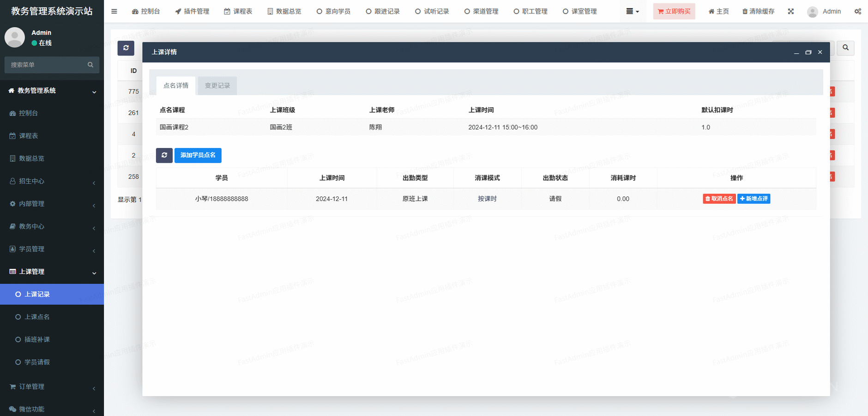The image size is (868, 416).
Task: Expand the 订单管理 sidebar menu
Action: pos(52,386)
